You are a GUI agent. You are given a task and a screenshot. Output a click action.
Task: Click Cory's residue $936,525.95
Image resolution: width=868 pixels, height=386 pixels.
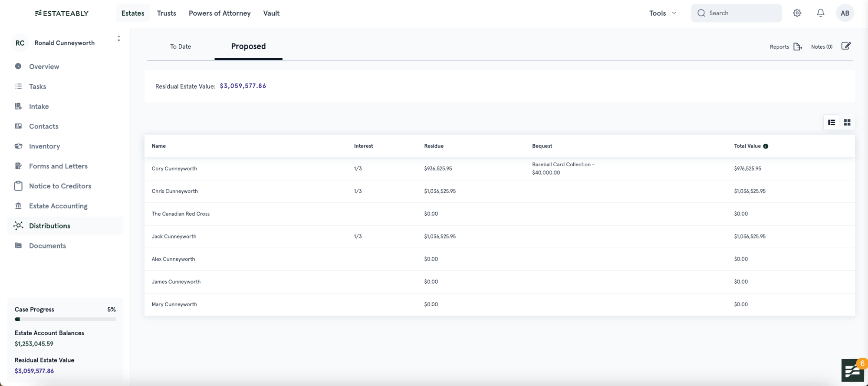pos(438,168)
